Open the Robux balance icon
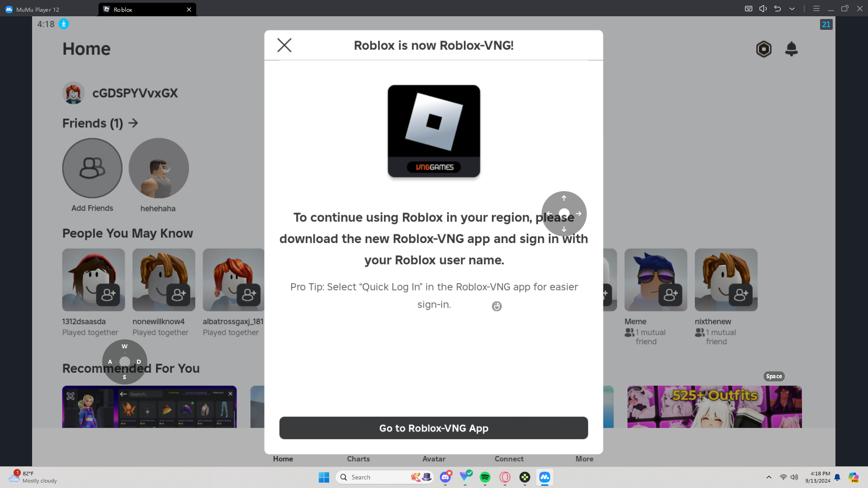This screenshot has height=488, width=868. (x=764, y=49)
